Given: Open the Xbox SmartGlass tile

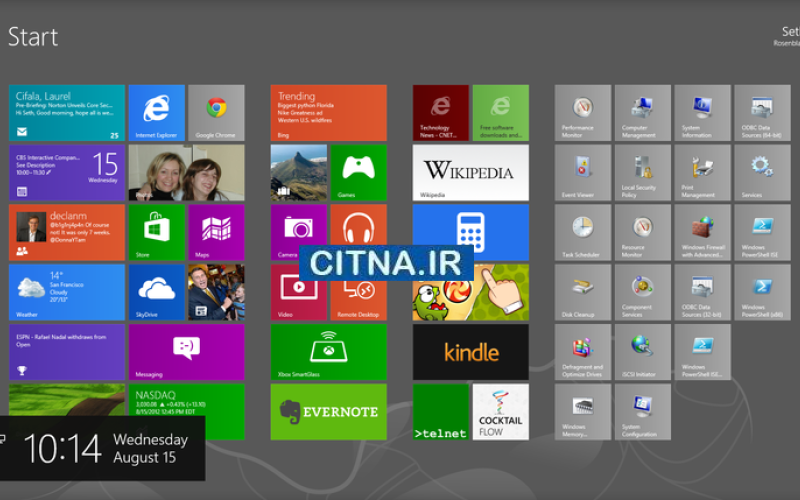Looking at the screenshot, I should [328, 352].
